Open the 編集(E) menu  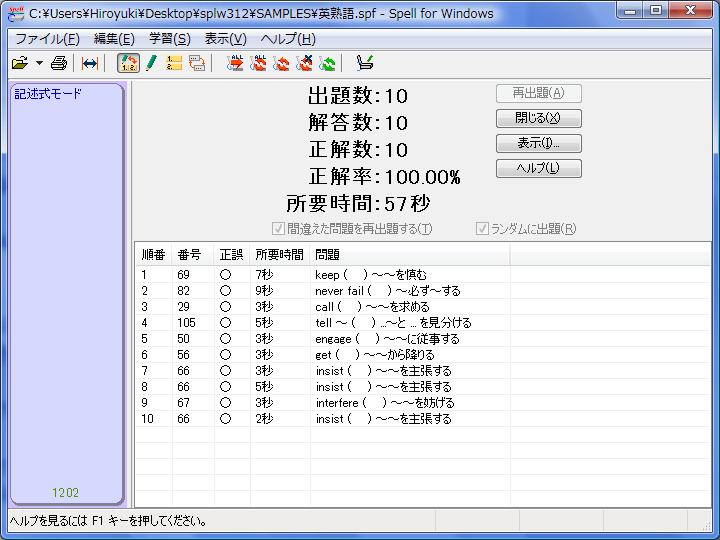(114, 39)
